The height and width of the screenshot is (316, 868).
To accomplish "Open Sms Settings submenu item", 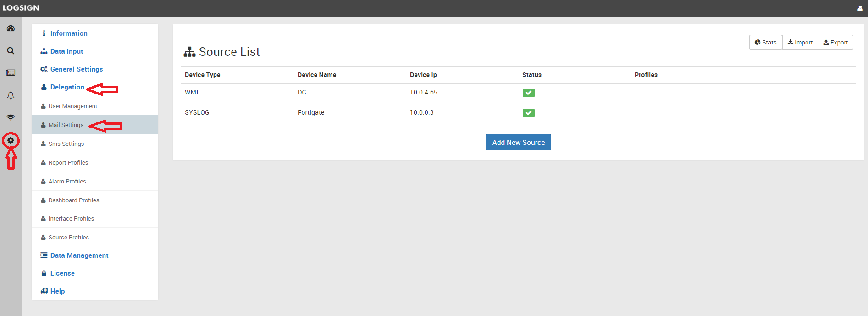I will [95, 144].
